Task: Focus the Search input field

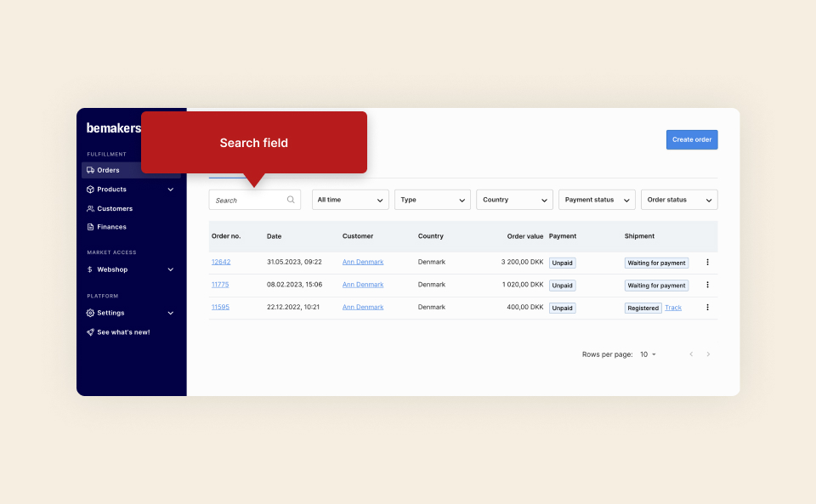Action: pos(254,200)
